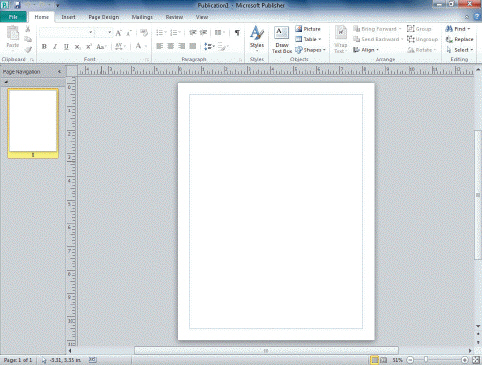Select the Draw Text Box tool
Image resolution: width=482 pixels, height=365 pixels.
[282, 39]
